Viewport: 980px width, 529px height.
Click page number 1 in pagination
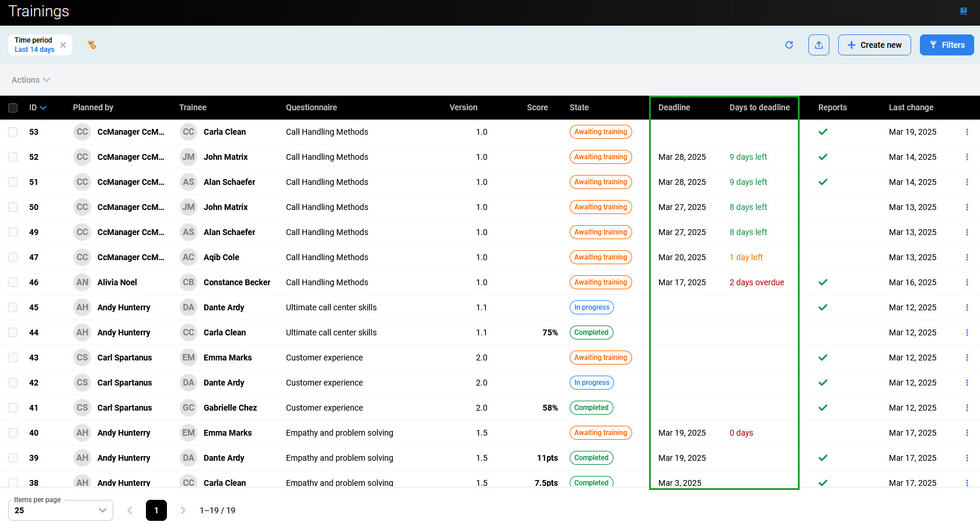156,510
